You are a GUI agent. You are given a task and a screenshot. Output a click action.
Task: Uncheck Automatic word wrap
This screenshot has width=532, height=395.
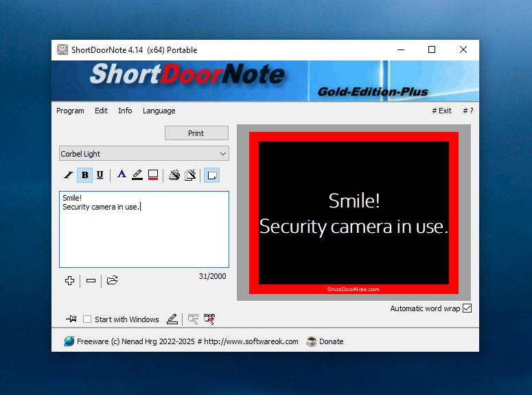click(x=467, y=308)
